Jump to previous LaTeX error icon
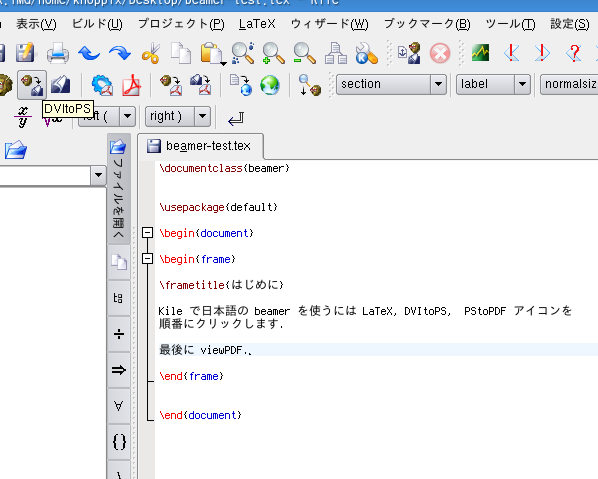Image resolution: width=598 pixels, height=479 pixels. coord(511,53)
